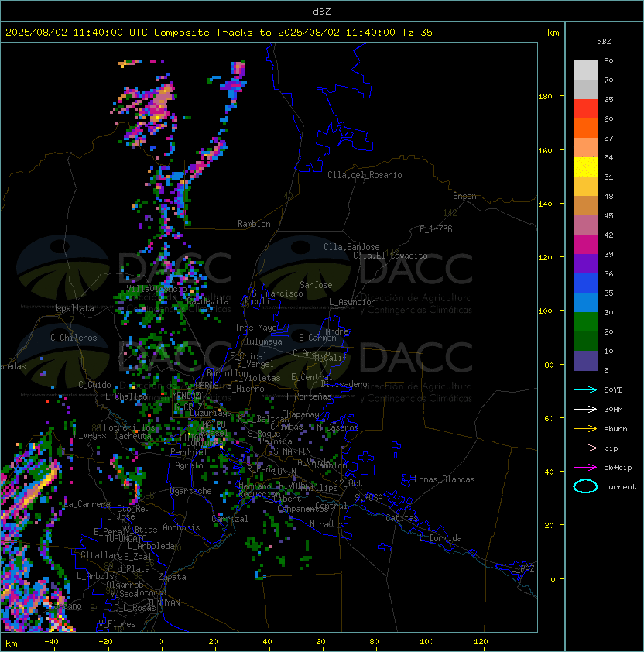Image resolution: width=644 pixels, height=652 pixels.
Task: Click the yellow eburn arrow in legend
Action: pyautogui.click(x=585, y=429)
